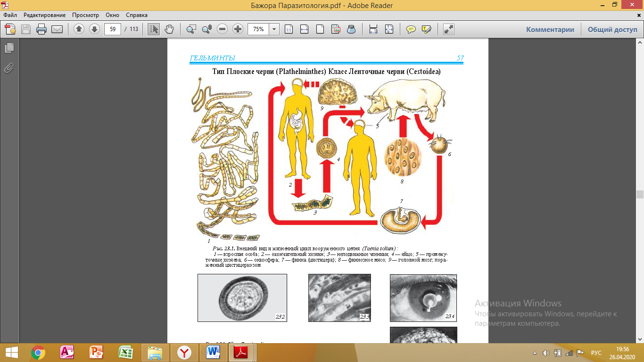Zoom out with the minus button

pos(223,29)
